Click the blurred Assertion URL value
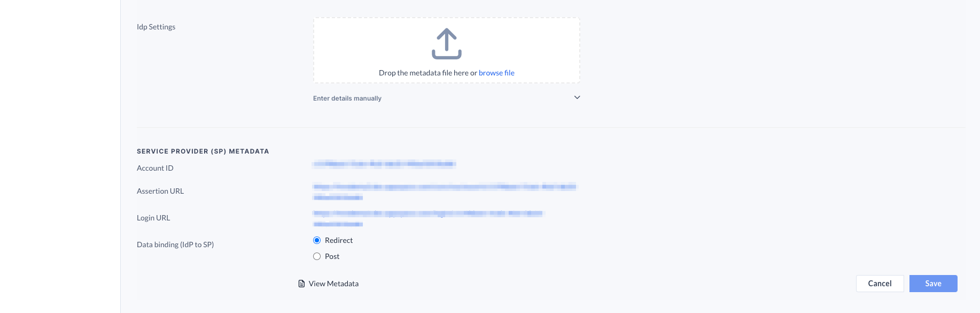 tap(445, 192)
